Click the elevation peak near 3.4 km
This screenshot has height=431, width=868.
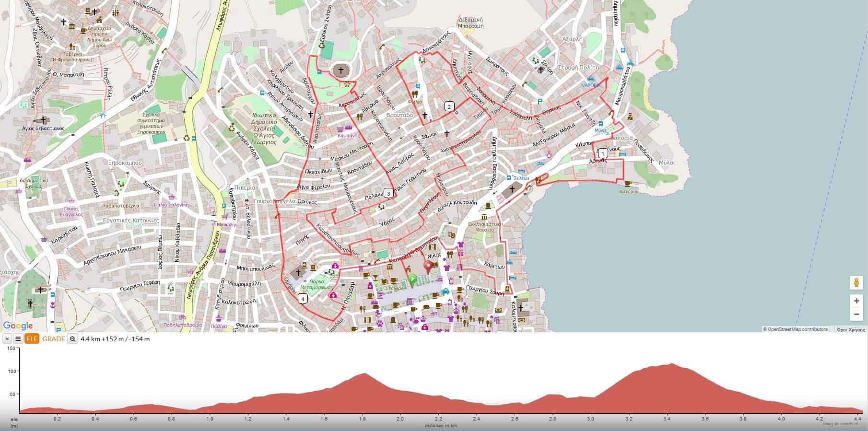click(671, 364)
